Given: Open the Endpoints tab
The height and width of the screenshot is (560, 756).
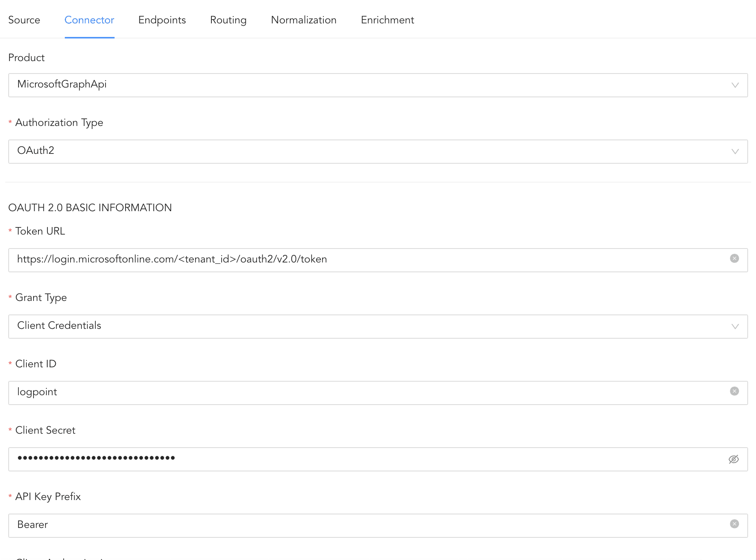Looking at the screenshot, I should coord(162,20).
